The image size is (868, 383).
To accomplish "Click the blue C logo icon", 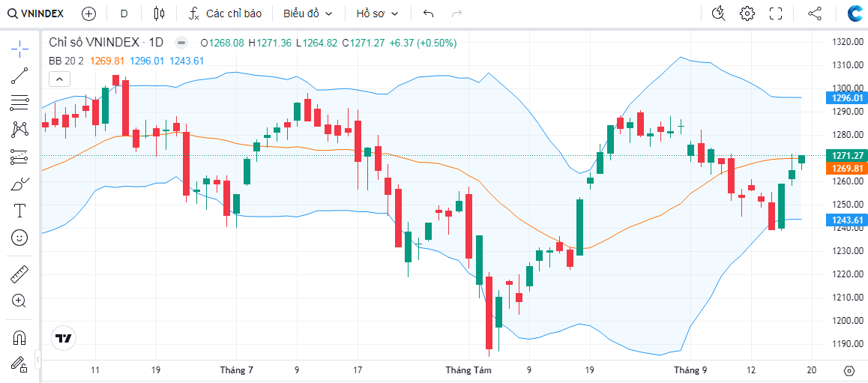I will point(856,13).
